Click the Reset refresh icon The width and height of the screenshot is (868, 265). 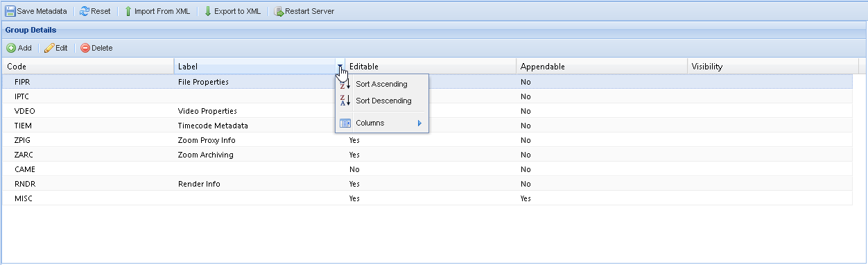point(85,11)
